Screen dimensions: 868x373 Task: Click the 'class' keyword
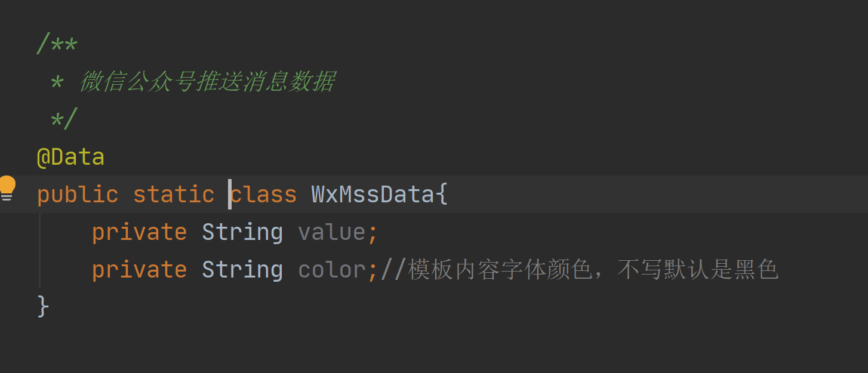(x=264, y=195)
